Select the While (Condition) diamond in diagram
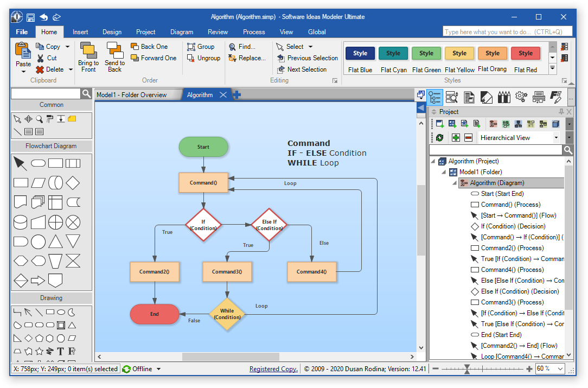Image resolution: width=588 pixels, height=388 pixels. pyautogui.click(x=227, y=314)
